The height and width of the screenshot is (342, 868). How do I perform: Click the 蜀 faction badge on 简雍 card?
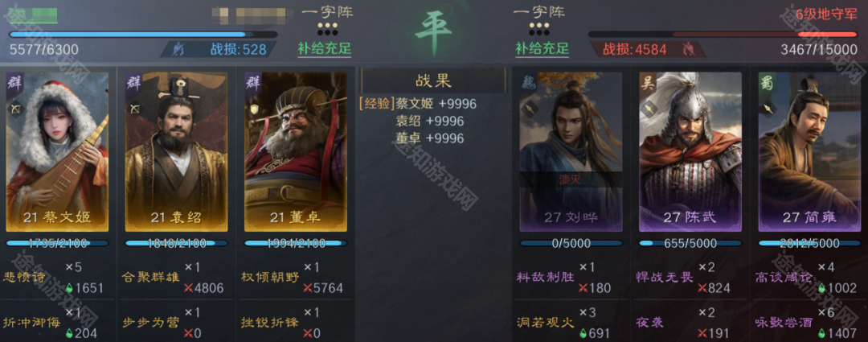767,84
